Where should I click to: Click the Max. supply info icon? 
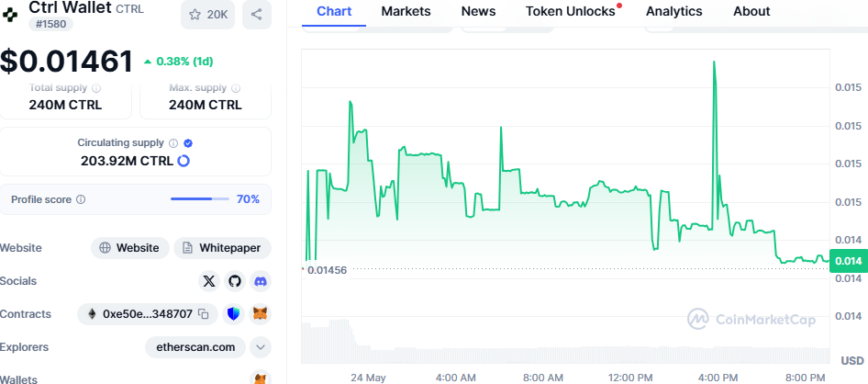[236, 87]
